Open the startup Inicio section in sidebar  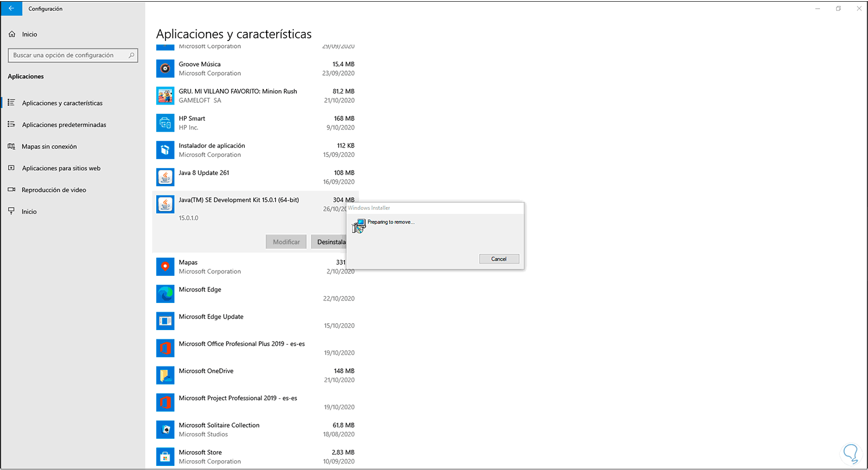tap(29, 212)
